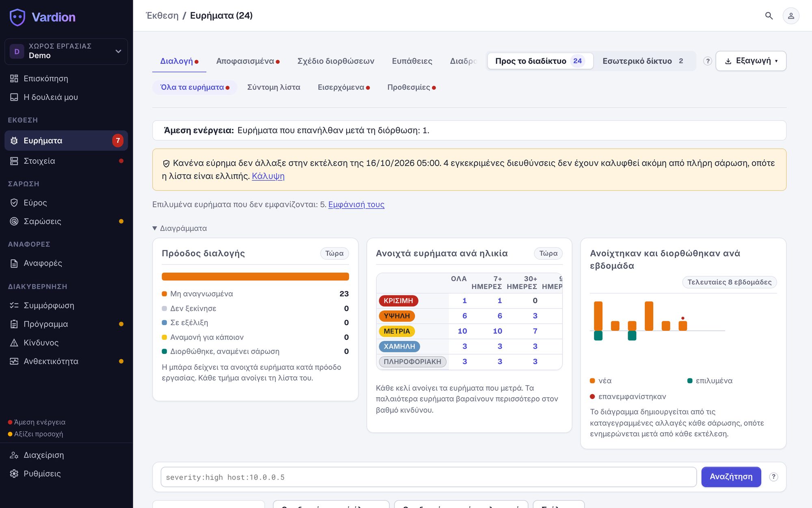Click the Σαρώσεις radar icon
The image size is (812, 508).
[14, 221]
